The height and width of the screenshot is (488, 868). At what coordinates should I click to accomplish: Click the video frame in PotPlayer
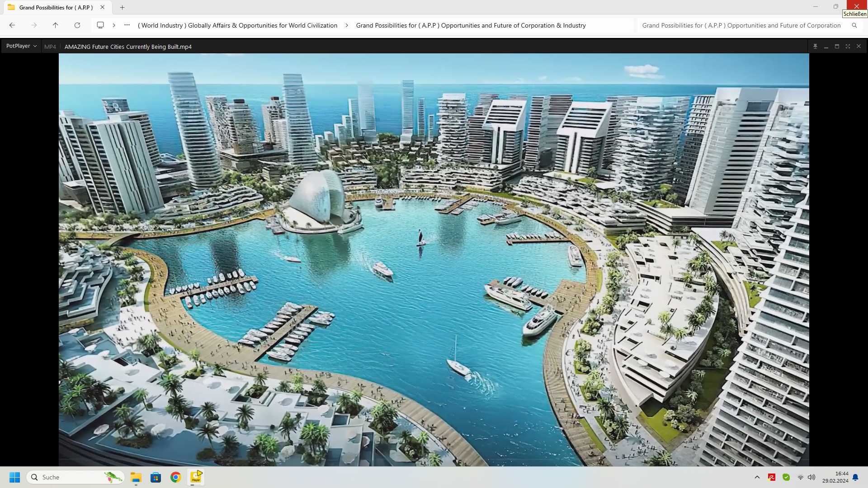point(434,259)
